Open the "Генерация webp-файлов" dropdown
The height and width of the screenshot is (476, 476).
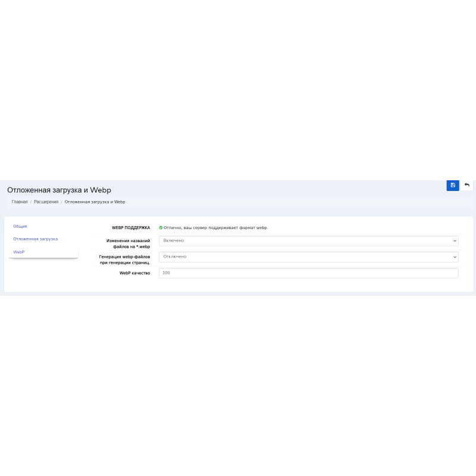(x=308, y=256)
